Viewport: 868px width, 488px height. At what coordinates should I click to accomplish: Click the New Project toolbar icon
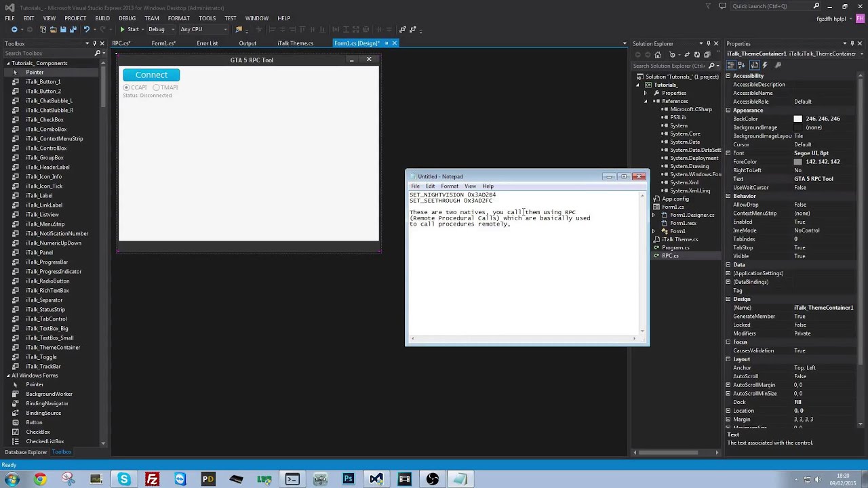click(x=43, y=29)
